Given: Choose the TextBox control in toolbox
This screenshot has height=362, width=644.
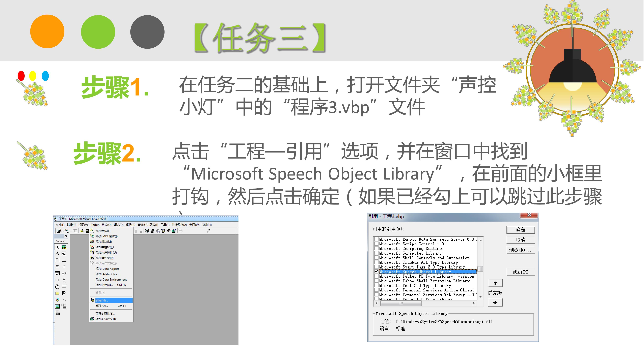Looking at the screenshot, I should [64, 254].
